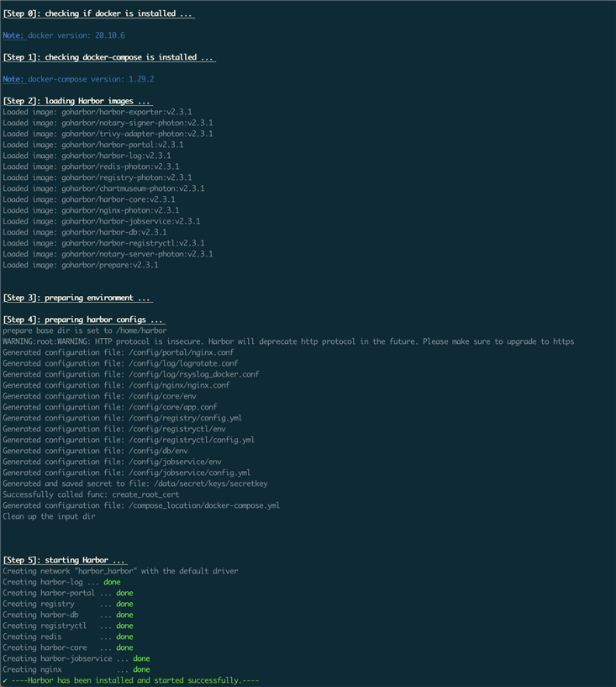The height and width of the screenshot is (687, 616).
Task: Click the '[Step 0]: checking if docker is installed' heading
Action: (98, 13)
